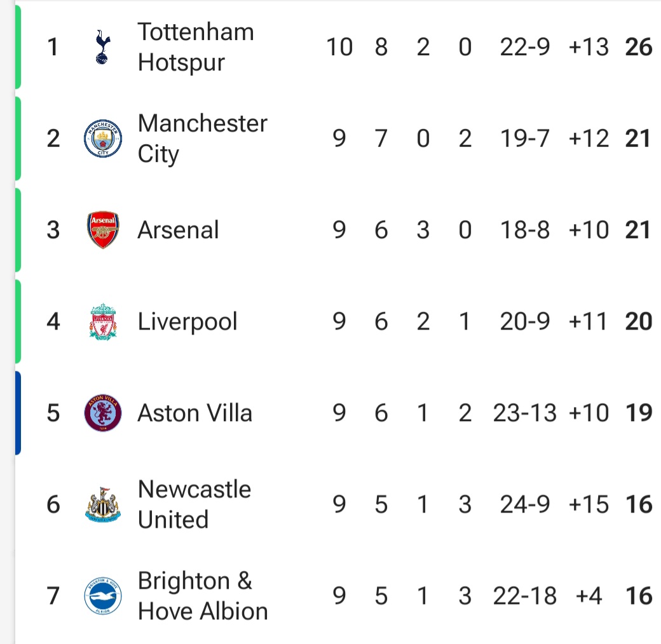Open the Newcastle United team name
The width and height of the screenshot is (661, 644).
pos(194,504)
